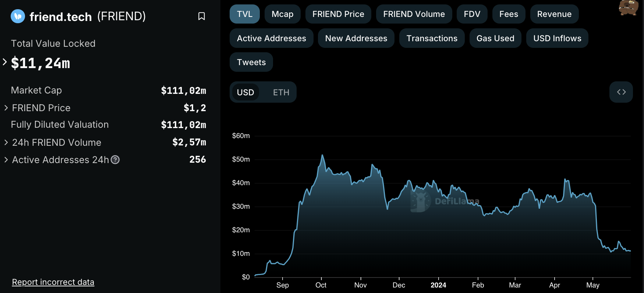644x293 pixels.
Task: Expand Active Addresses 24h details
Action: point(6,160)
